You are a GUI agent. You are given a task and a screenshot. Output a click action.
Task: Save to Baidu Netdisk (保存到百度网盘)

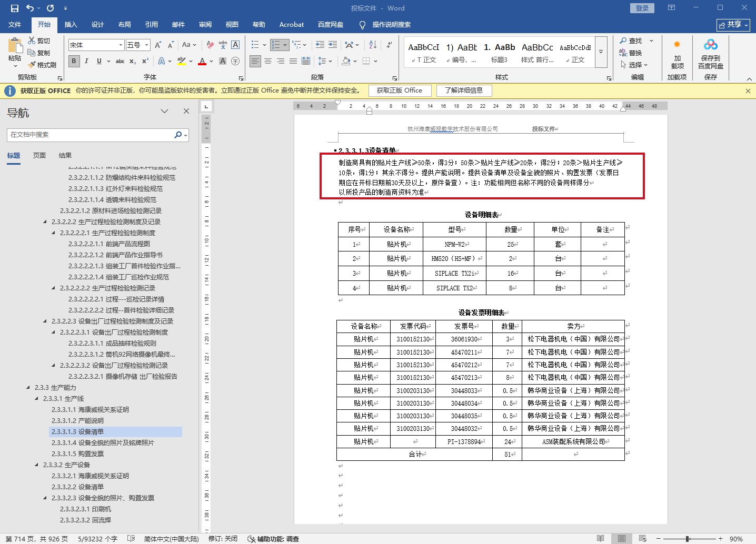710,54
